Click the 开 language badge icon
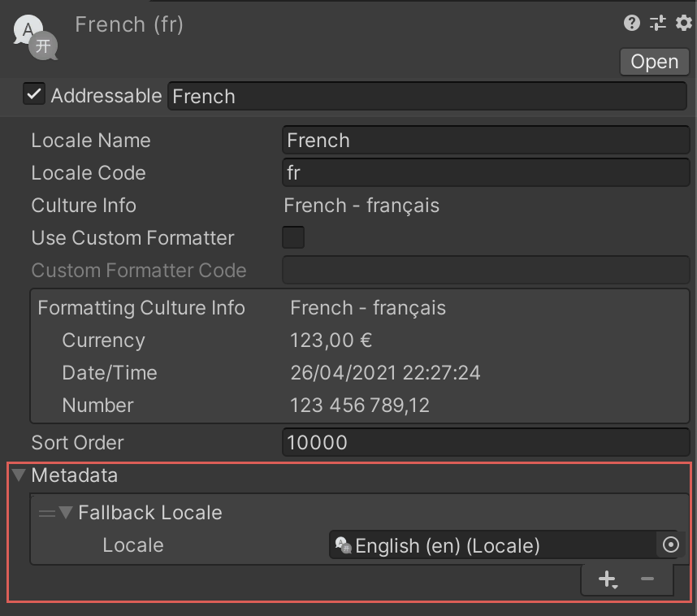This screenshot has height=616, width=697. 45,45
